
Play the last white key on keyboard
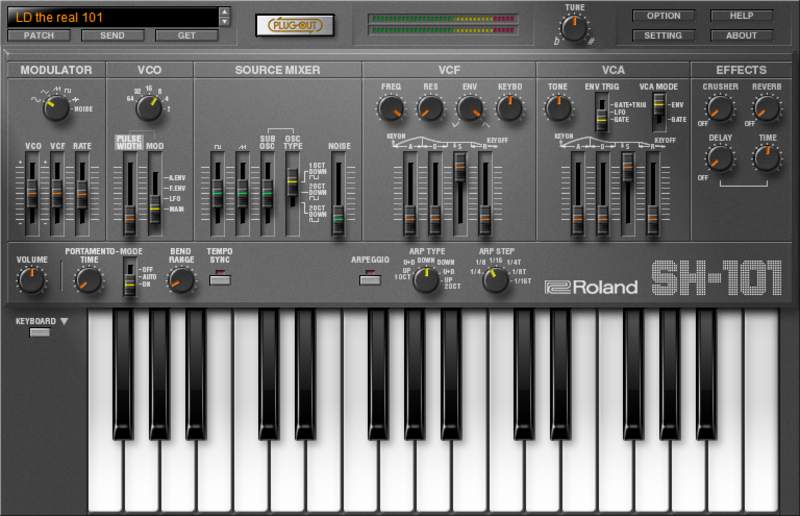pos(761,411)
